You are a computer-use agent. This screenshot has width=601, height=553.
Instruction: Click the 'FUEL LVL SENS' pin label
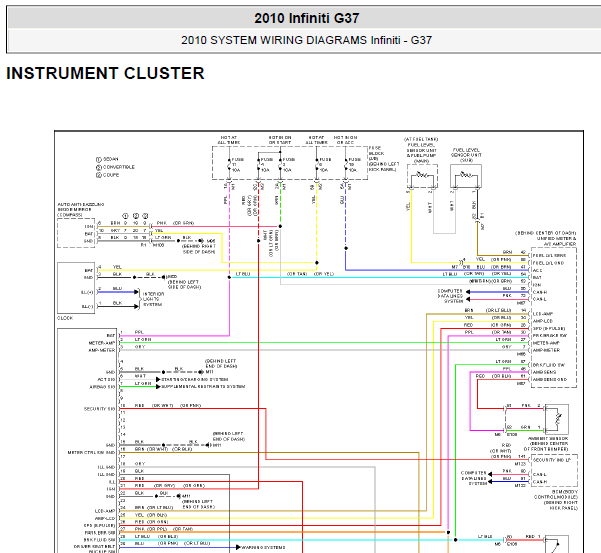[549, 255]
